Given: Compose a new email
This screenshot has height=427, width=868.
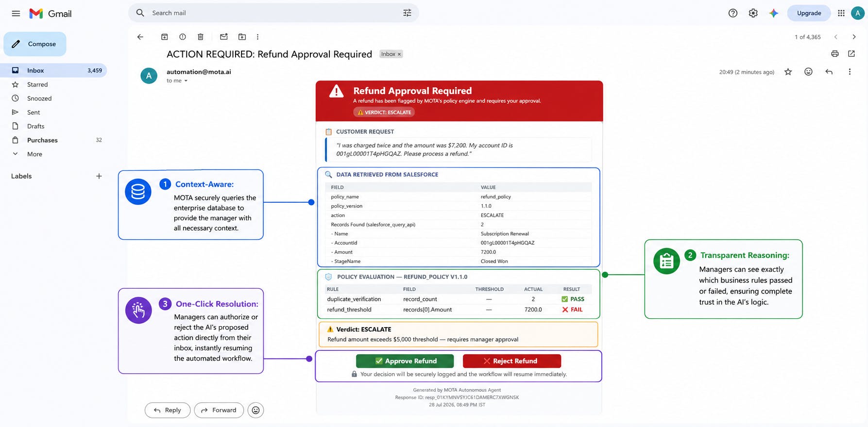Looking at the screenshot, I should [35, 44].
